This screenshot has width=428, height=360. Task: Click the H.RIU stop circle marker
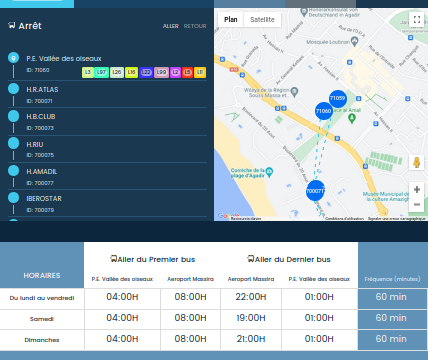pyautogui.click(x=13, y=143)
